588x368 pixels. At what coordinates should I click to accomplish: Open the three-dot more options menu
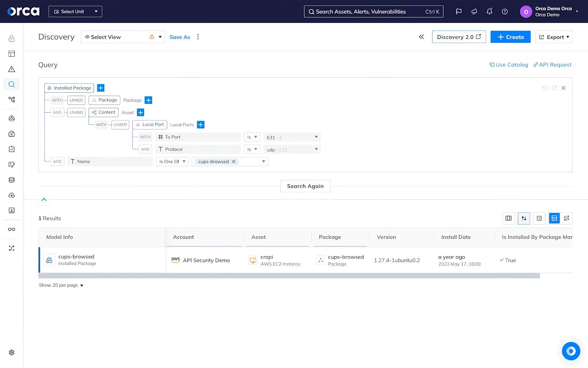click(198, 37)
